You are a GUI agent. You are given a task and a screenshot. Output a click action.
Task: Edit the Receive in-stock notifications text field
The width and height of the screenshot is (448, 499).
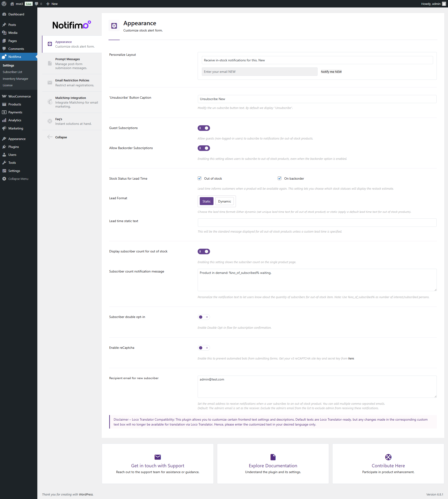(x=317, y=60)
